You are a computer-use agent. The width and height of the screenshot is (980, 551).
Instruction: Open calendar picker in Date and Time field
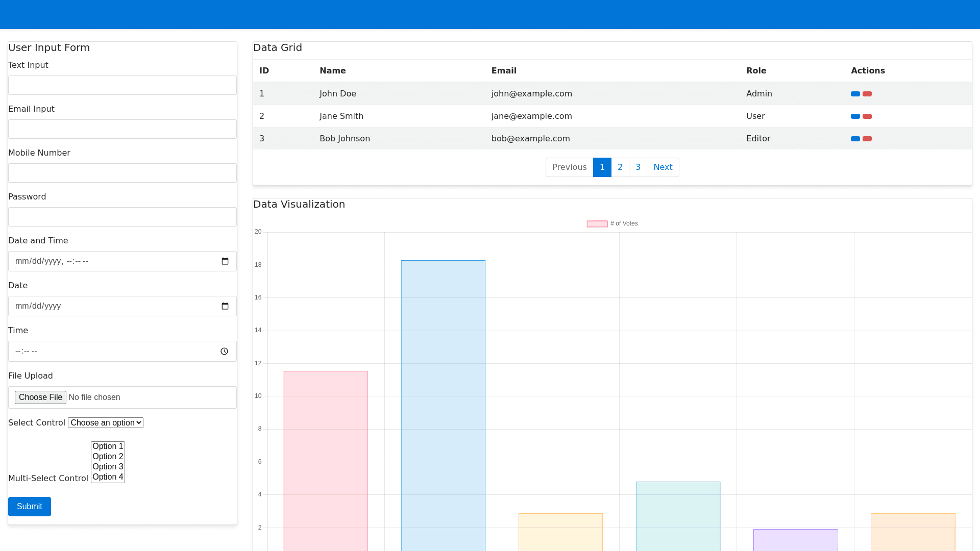pyautogui.click(x=225, y=261)
